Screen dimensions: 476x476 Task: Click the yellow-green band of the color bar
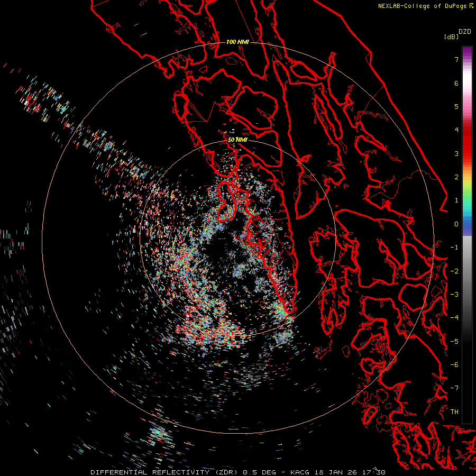coord(467,185)
